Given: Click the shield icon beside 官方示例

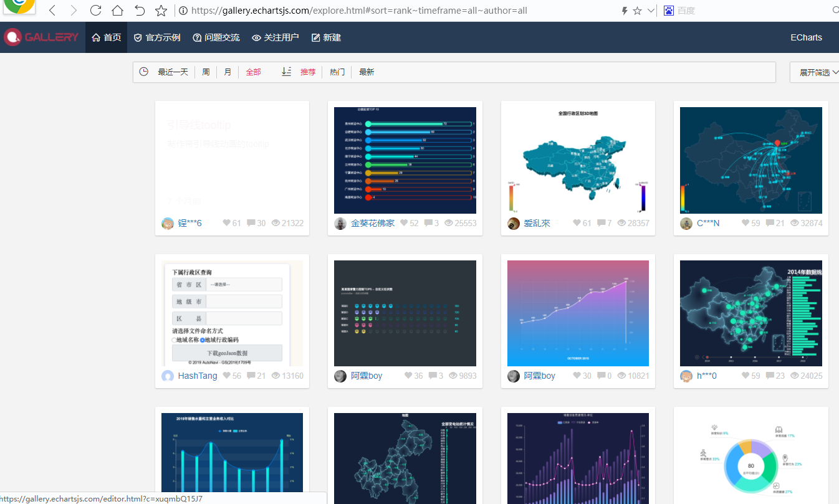Looking at the screenshot, I should coord(137,37).
